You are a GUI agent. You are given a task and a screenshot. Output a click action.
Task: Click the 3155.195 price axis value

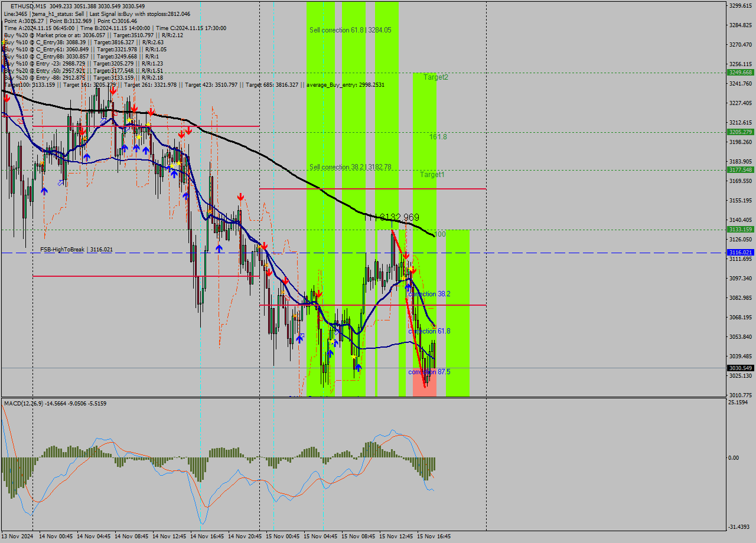pos(741,200)
